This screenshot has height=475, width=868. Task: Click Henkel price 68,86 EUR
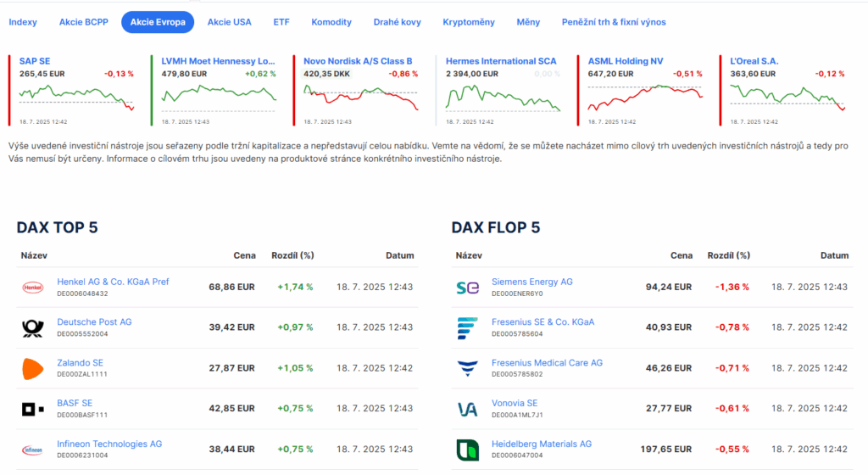coord(231,287)
